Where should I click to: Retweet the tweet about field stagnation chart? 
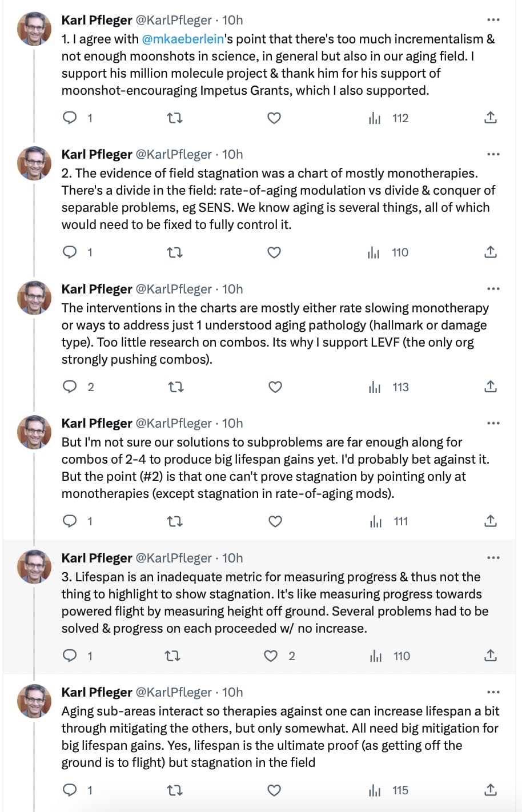pyautogui.click(x=175, y=252)
